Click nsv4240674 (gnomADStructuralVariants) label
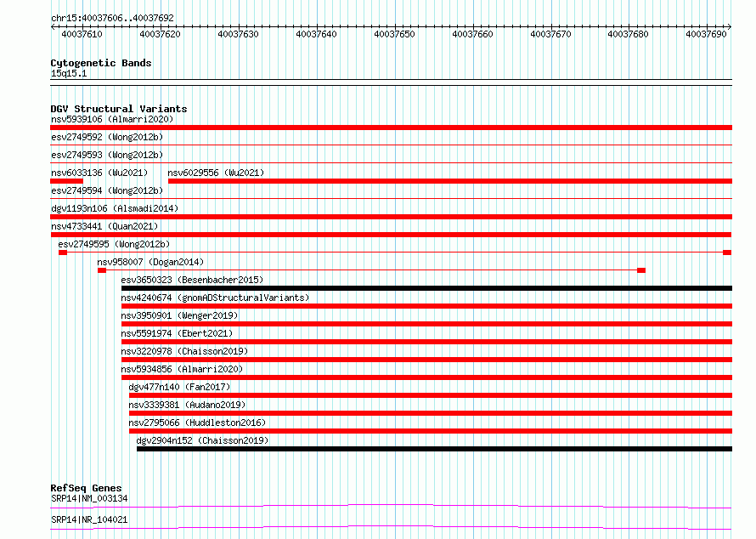The width and height of the screenshot is (756, 539). pos(215,298)
